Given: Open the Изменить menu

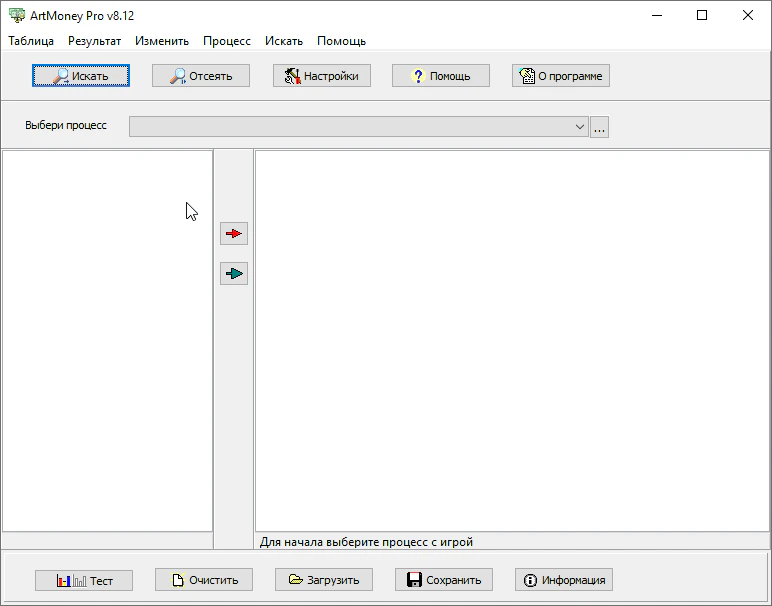Looking at the screenshot, I should 162,41.
